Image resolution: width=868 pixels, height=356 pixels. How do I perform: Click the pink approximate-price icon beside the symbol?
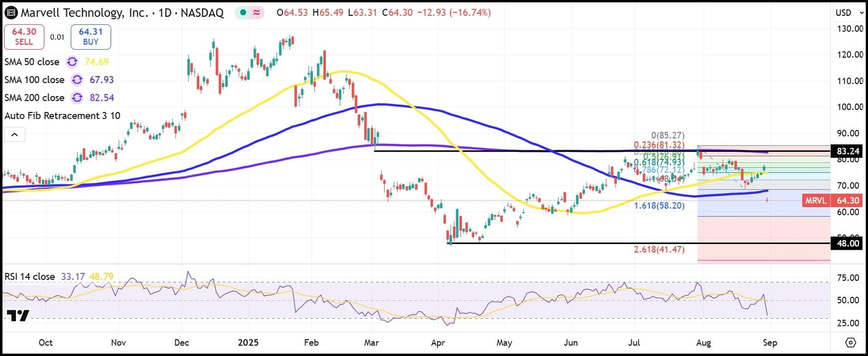point(254,11)
